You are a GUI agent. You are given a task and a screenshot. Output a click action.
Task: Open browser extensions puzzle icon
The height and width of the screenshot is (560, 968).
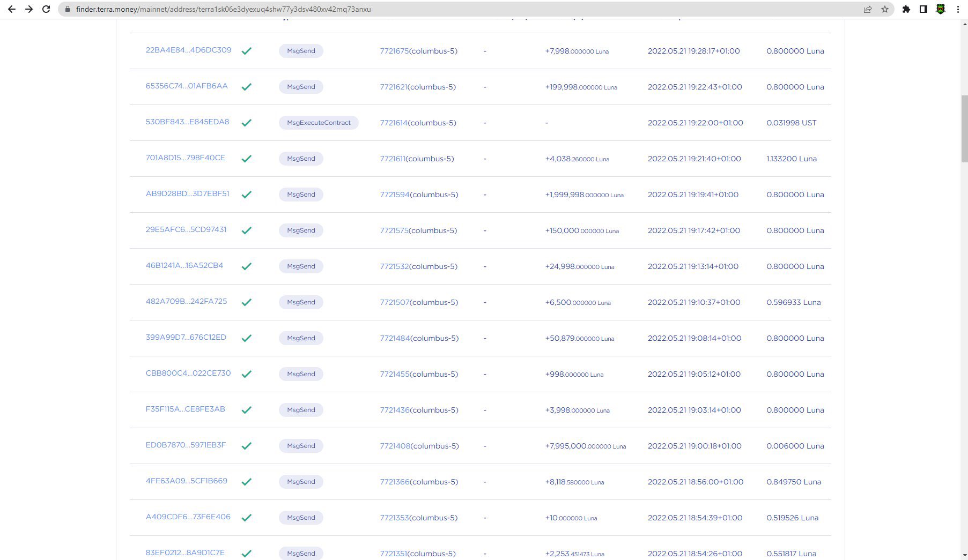tap(906, 9)
